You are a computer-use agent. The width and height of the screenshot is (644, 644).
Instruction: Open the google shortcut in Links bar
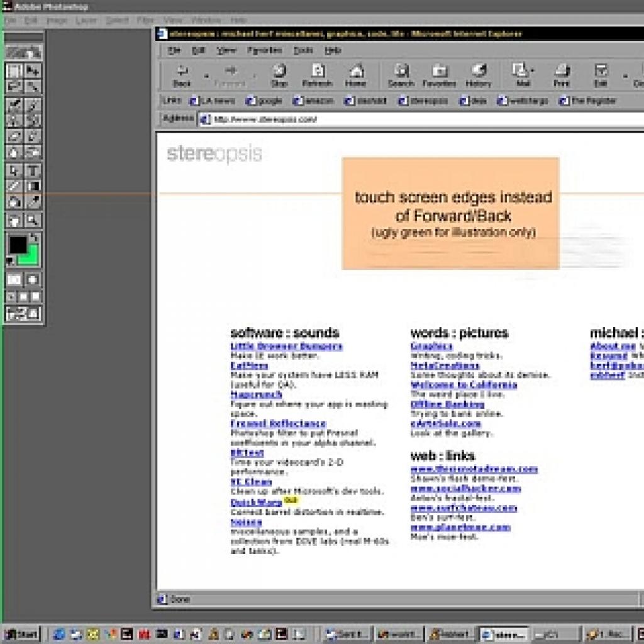click(x=264, y=101)
